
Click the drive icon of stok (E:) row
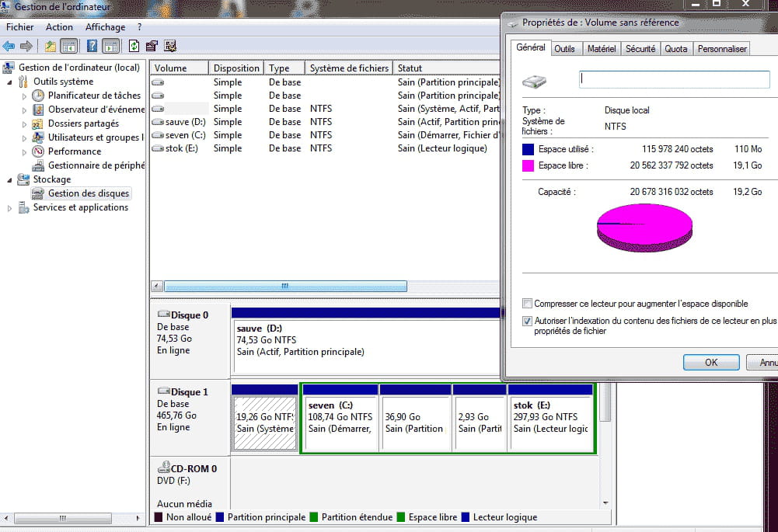158,148
